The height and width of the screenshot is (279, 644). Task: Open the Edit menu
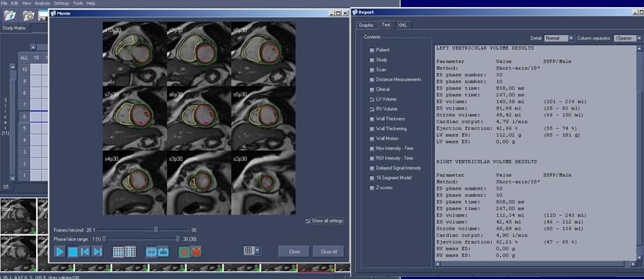(15, 3)
